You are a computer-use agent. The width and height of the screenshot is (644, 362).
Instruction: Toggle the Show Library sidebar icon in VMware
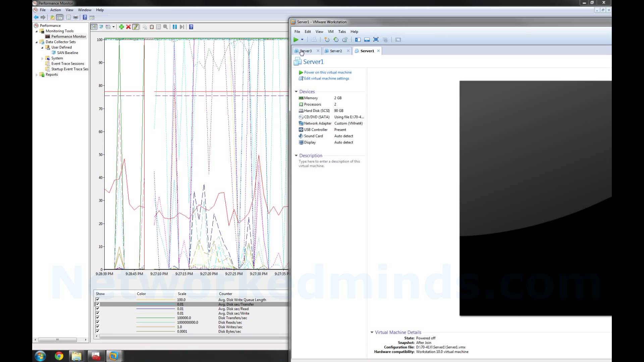coord(358,40)
